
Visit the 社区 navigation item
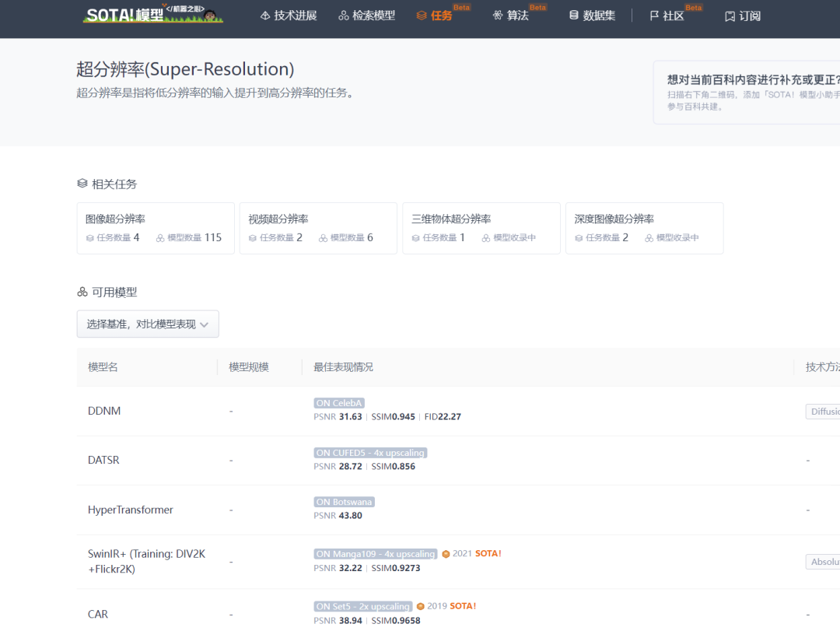(667, 16)
